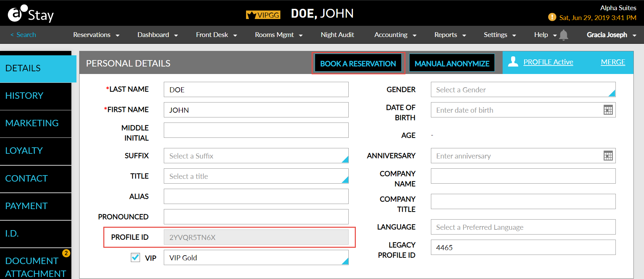
Task: Click into the Middle Initial field
Action: point(256,130)
